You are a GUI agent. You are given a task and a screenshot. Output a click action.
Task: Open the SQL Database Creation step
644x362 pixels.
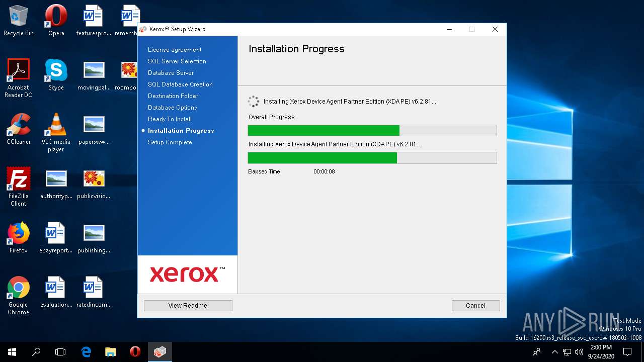pyautogui.click(x=180, y=84)
